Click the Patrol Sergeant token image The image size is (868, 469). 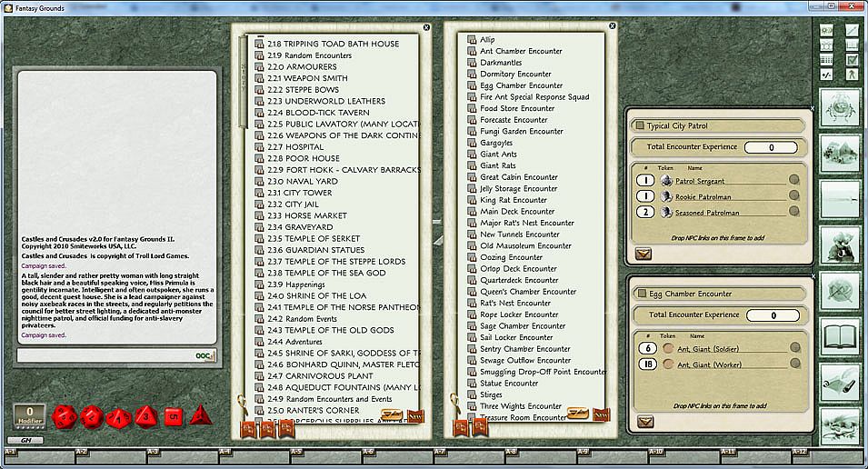click(666, 181)
